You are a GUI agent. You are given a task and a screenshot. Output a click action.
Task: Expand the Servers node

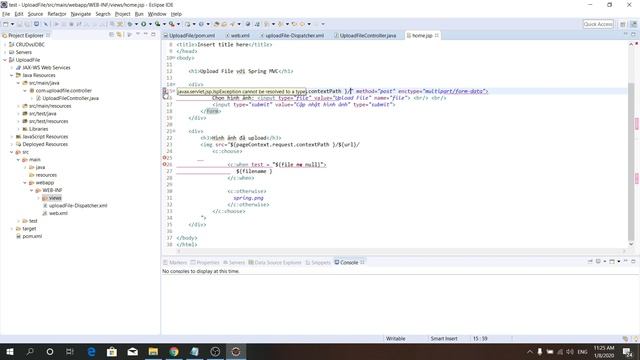(5, 52)
